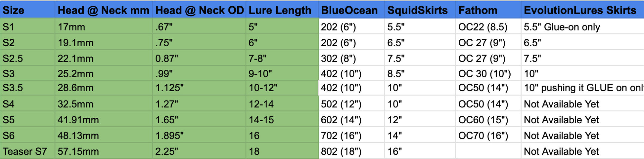Select the Size column header
This screenshot has height=159, width=644.
pos(27,10)
